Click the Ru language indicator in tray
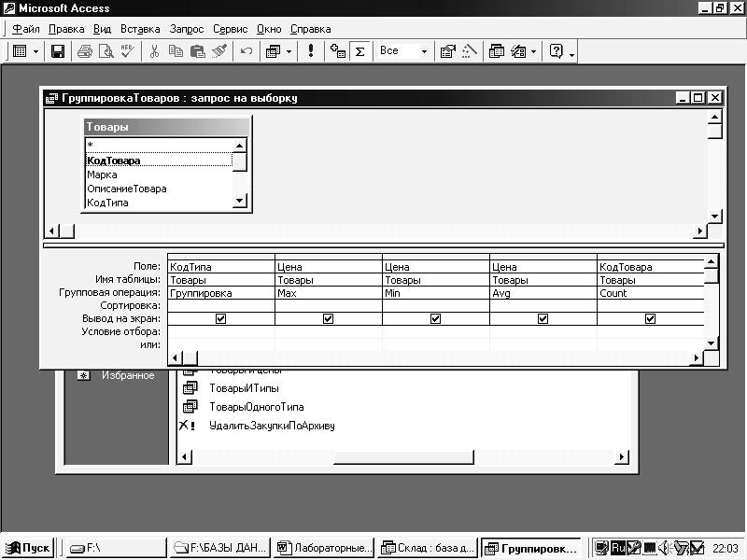 point(618,548)
